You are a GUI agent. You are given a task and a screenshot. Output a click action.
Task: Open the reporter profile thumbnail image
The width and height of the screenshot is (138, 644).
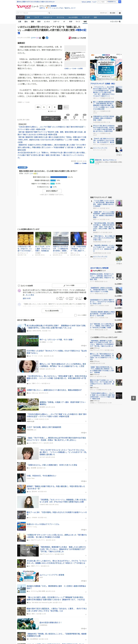coord(75,56)
